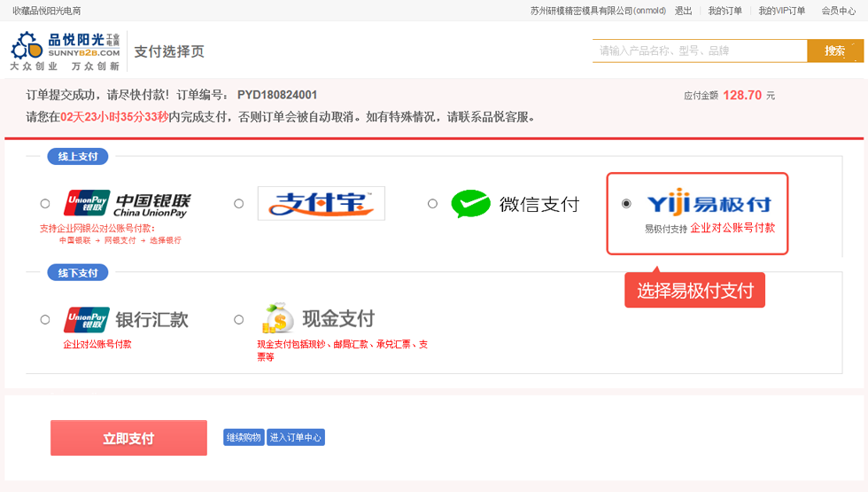
Task: Select the 中国银联 radio button
Action: (x=45, y=203)
